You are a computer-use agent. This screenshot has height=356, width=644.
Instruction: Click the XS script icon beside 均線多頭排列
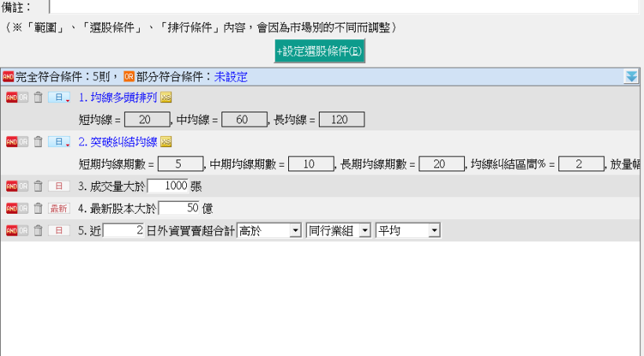(x=166, y=97)
